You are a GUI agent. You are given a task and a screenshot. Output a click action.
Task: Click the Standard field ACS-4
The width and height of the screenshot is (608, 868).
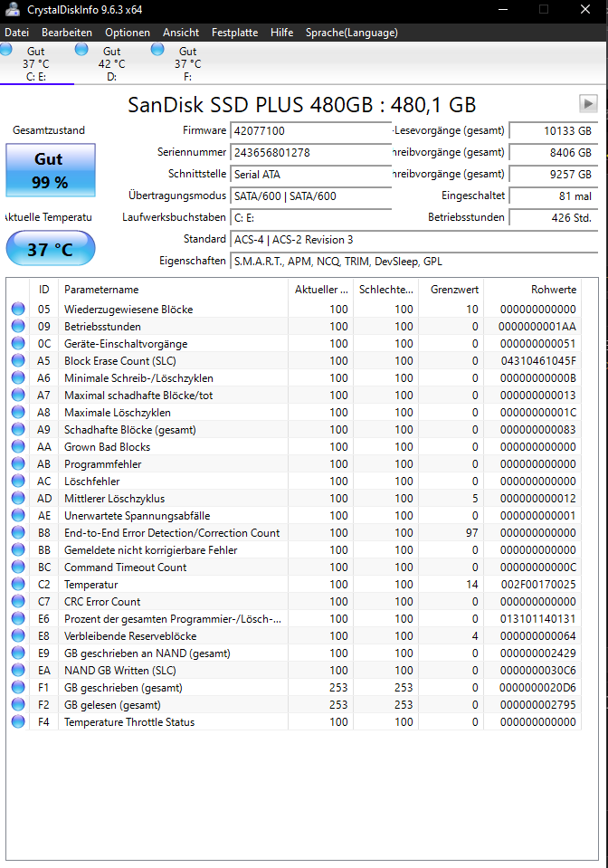413,240
